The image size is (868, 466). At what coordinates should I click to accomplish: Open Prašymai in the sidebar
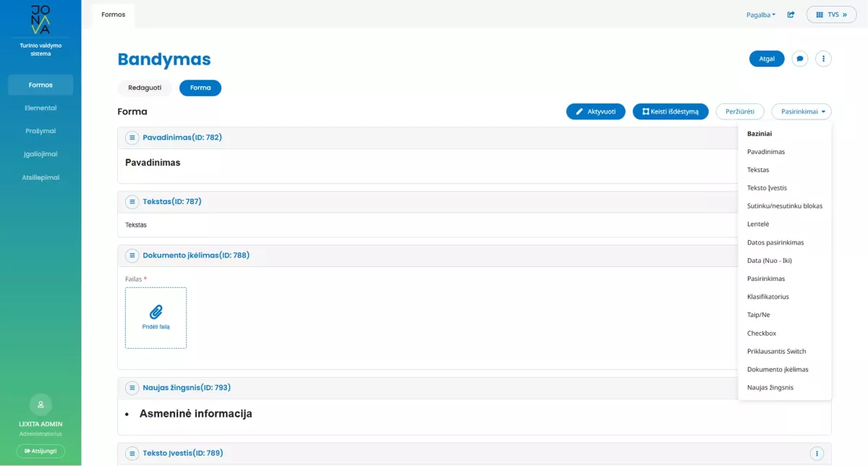(41, 131)
